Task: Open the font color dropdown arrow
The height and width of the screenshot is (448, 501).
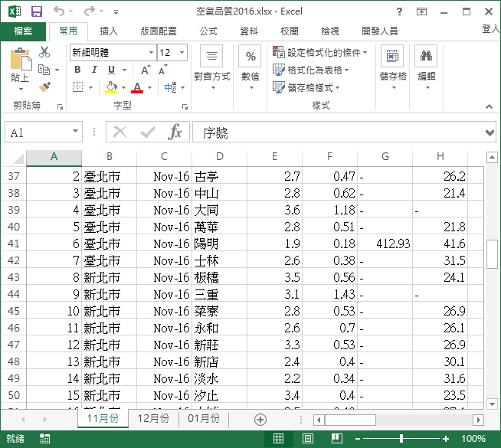Action: click(150, 87)
